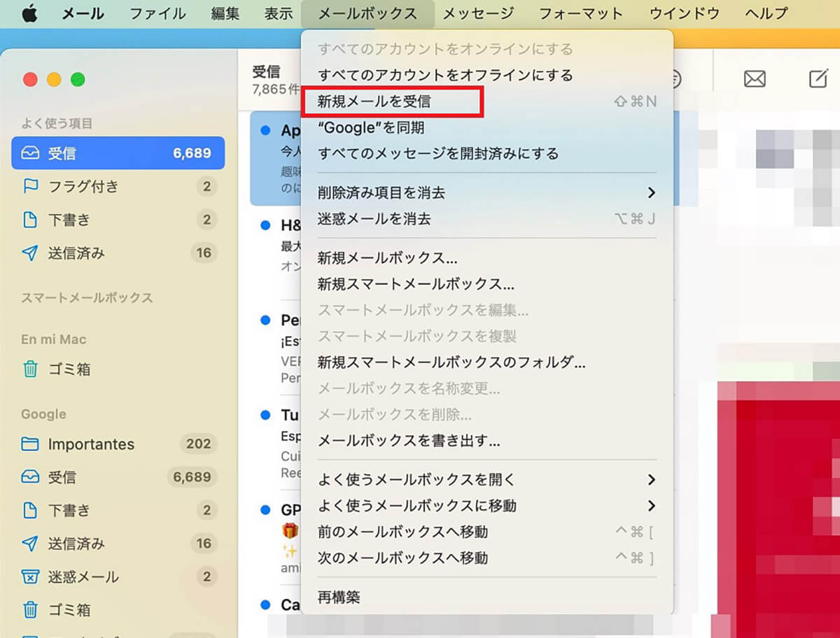Viewport: 840px width, 638px height.
Task: Choose 新規メールを受信
Action: pos(487,101)
